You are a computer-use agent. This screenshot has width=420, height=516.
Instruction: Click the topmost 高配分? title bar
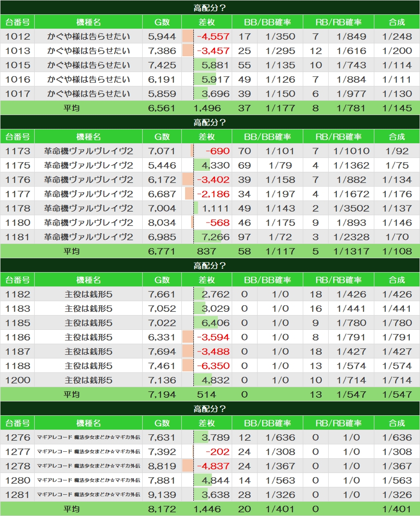pos(210,7)
